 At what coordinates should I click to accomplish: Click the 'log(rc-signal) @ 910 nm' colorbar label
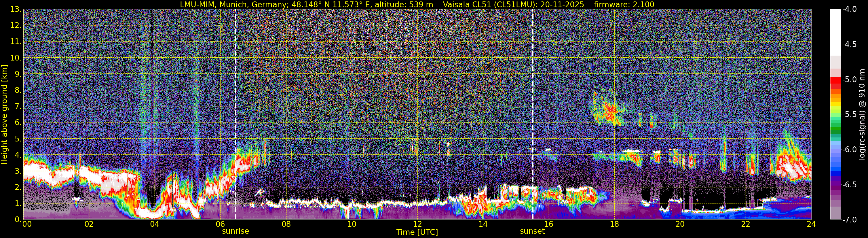pos(862,114)
